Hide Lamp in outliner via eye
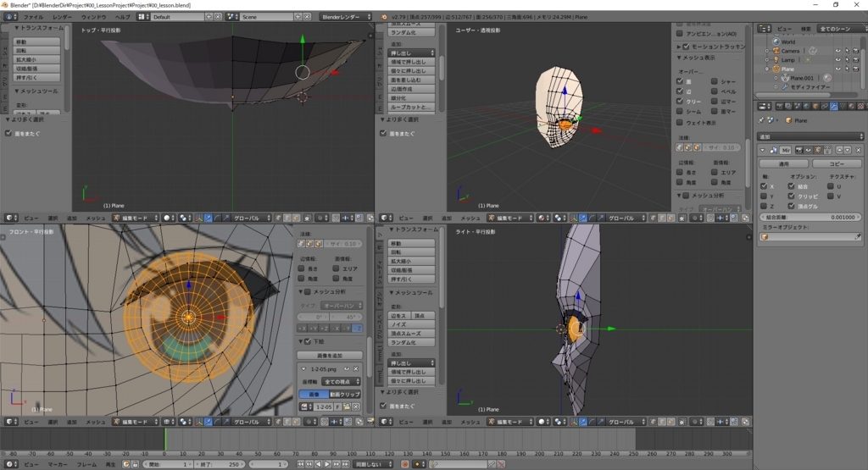 click(x=838, y=60)
